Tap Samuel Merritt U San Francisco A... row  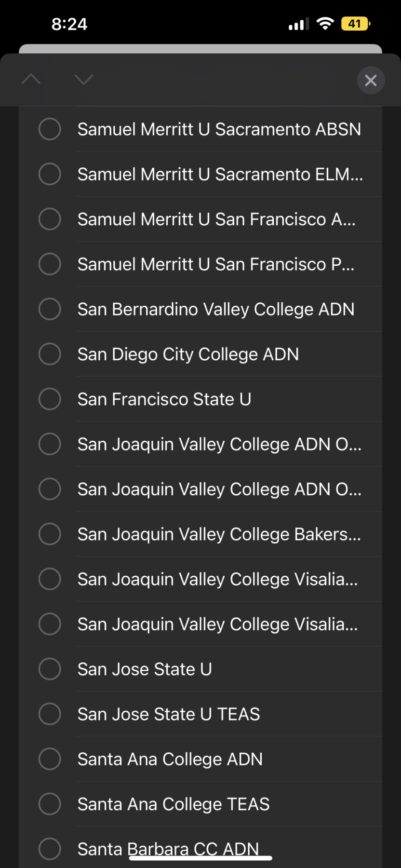[200, 219]
